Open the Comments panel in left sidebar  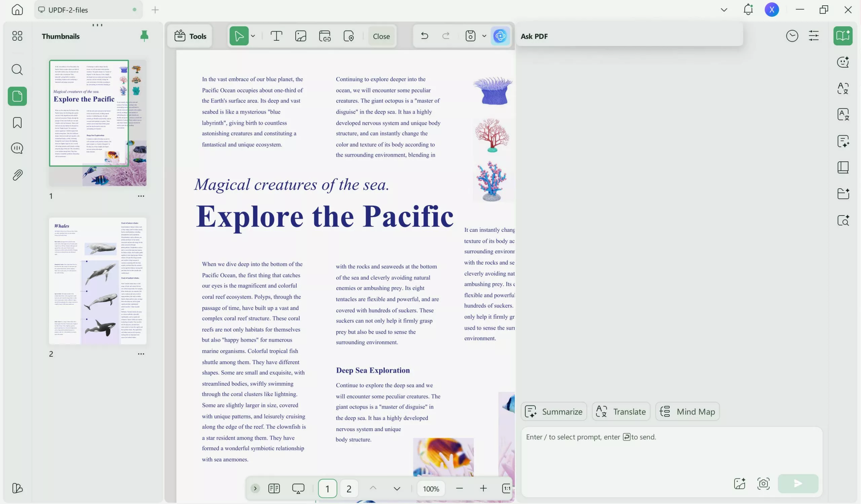[x=17, y=148]
